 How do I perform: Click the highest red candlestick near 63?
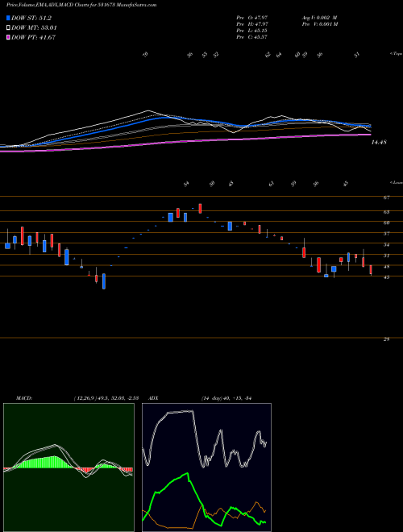(200, 208)
